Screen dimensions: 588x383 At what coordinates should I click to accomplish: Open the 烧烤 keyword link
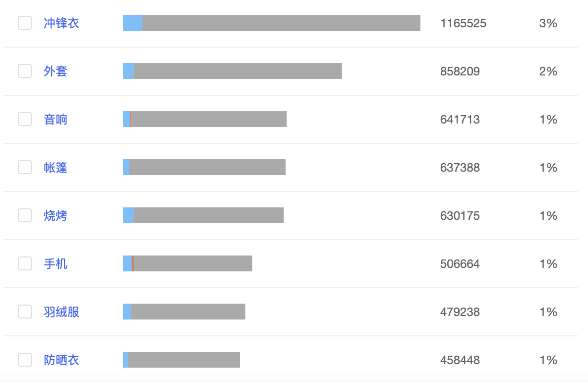[x=55, y=215]
